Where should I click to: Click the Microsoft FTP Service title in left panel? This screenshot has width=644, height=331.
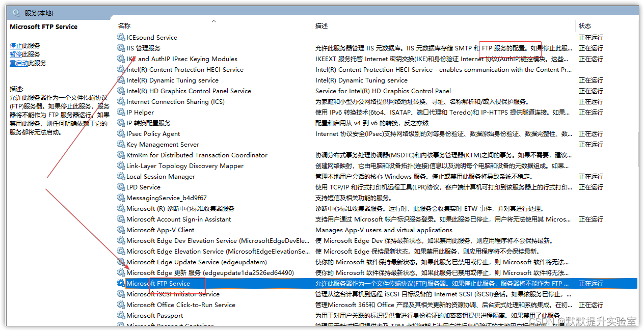pyautogui.click(x=44, y=26)
